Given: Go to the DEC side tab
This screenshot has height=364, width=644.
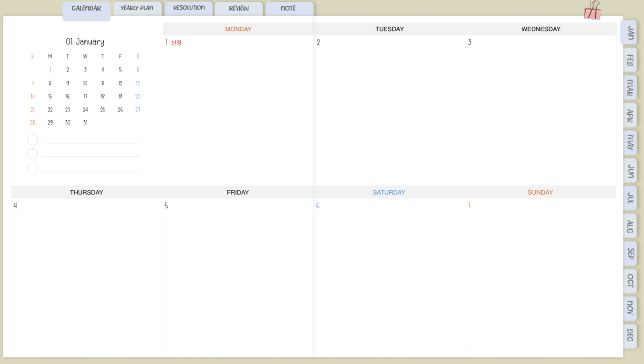Looking at the screenshot, I should coord(630,336).
